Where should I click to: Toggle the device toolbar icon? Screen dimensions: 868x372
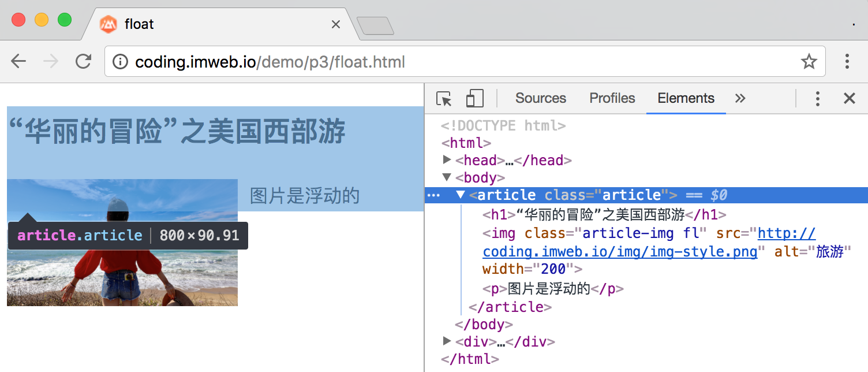click(474, 99)
